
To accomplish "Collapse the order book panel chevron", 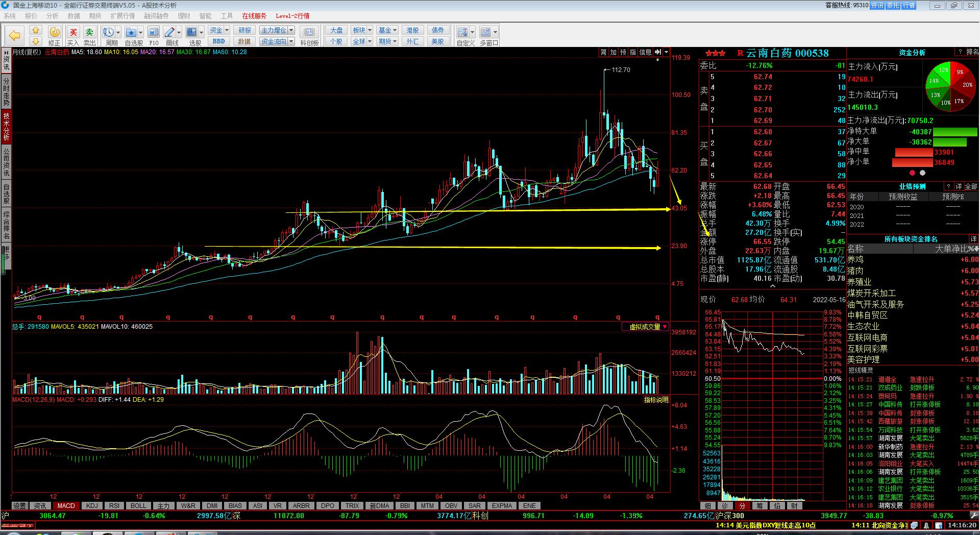I will click(x=772, y=286).
